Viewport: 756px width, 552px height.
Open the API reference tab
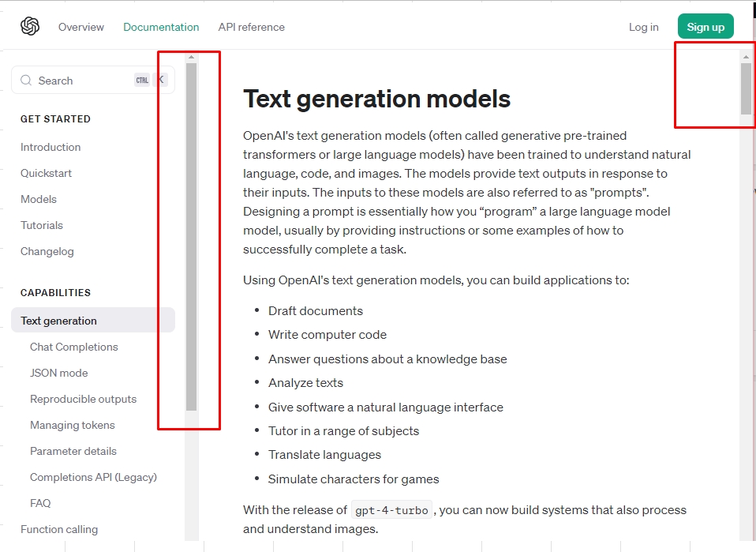tap(251, 27)
